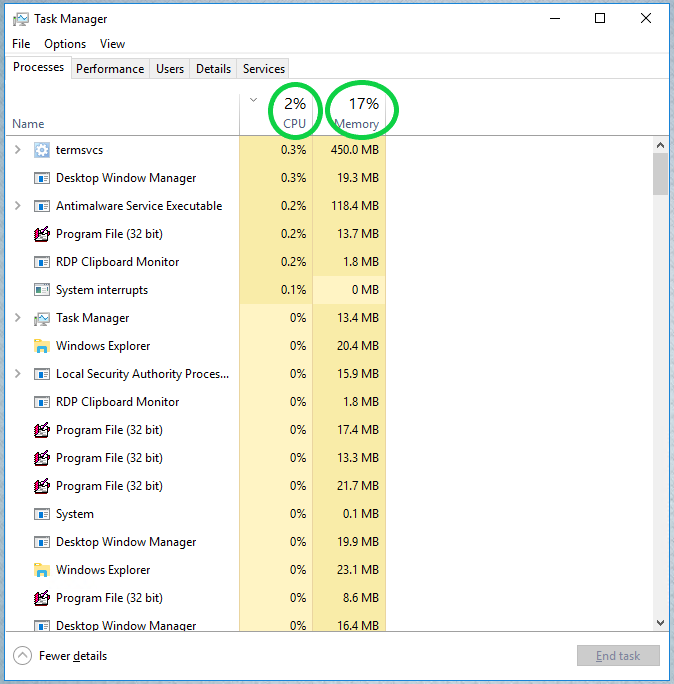Click icon of Program File using 8.6 MB

[42, 598]
